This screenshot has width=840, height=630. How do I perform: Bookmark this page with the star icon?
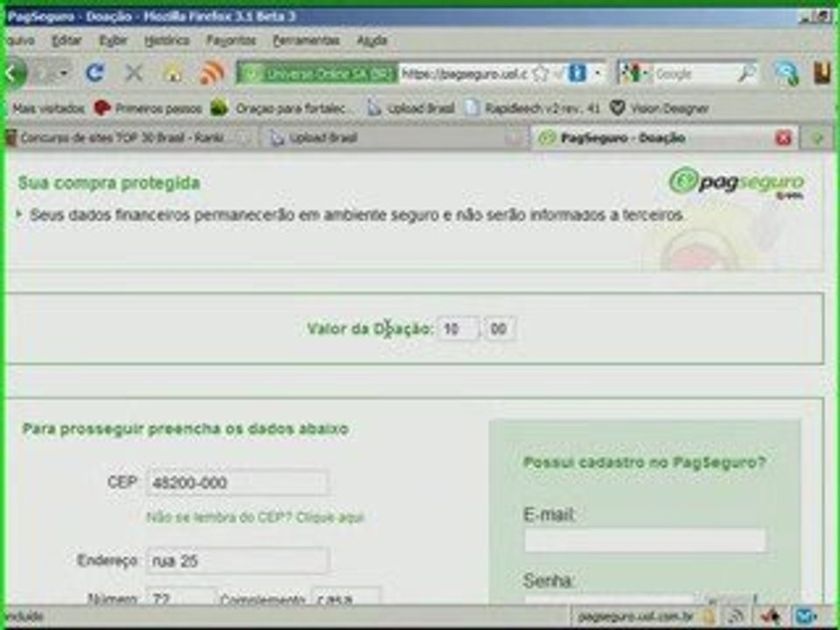[541, 73]
